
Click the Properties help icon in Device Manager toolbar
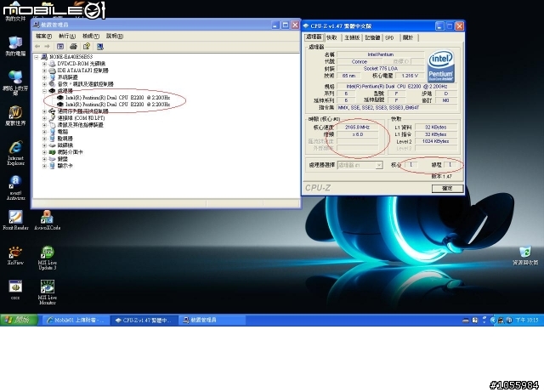click(87, 47)
